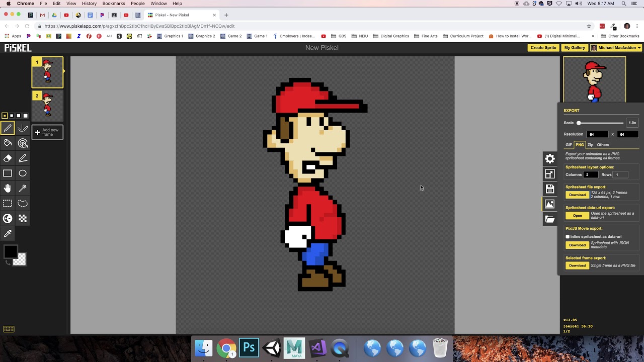Click scale value 1.0x box
Image resolution: width=644 pixels, height=362 pixels.
632,123
